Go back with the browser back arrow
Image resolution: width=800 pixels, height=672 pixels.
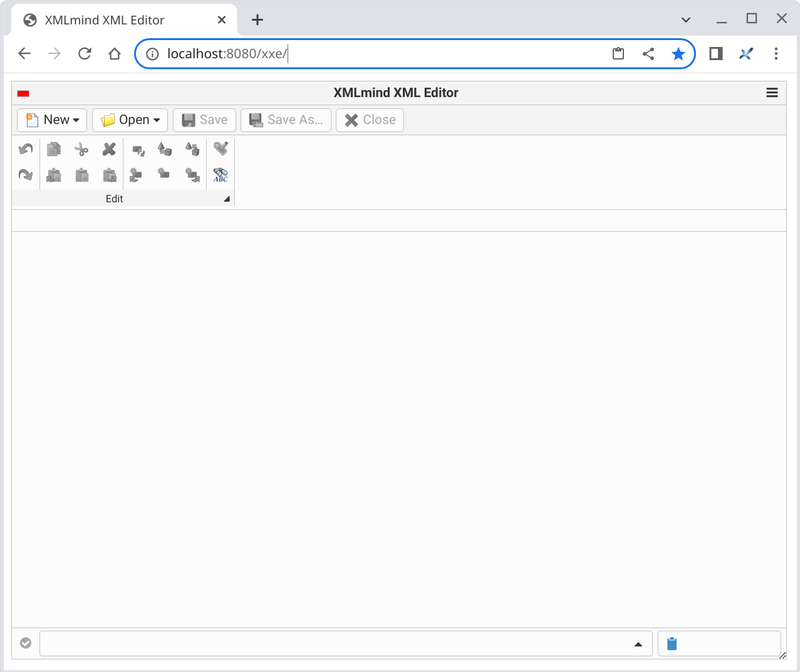click(x=24, y=54)
